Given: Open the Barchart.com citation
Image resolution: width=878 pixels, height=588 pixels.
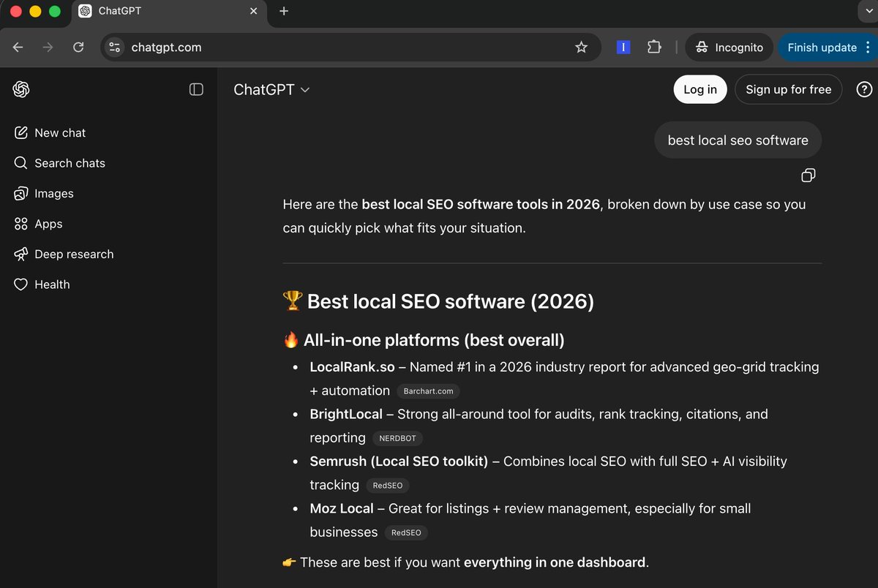Looking at the screenshot, I should (427, 391).
